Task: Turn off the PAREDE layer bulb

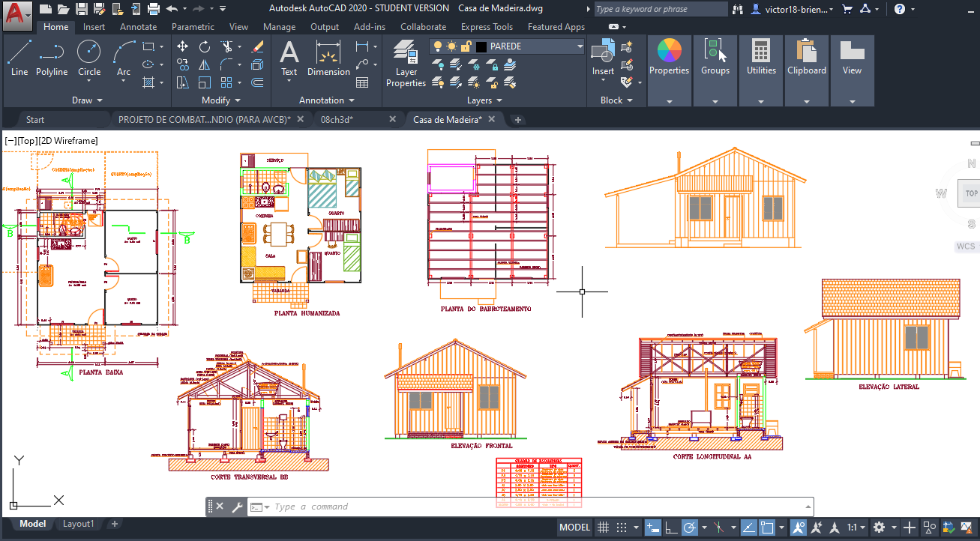Action: (x=437, y=46)
